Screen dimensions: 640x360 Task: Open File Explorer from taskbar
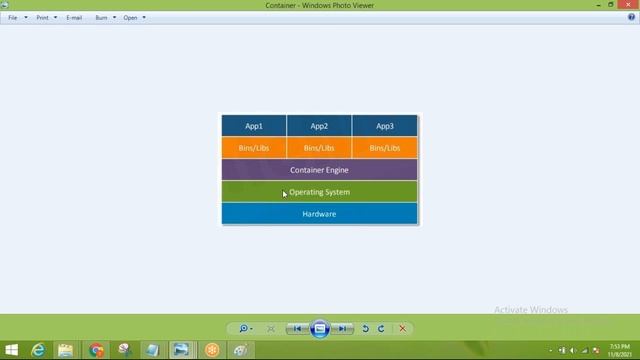(65, 350)
